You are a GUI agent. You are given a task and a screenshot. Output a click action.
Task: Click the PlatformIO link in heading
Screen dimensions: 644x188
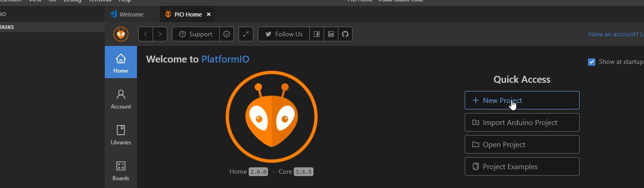225,59
